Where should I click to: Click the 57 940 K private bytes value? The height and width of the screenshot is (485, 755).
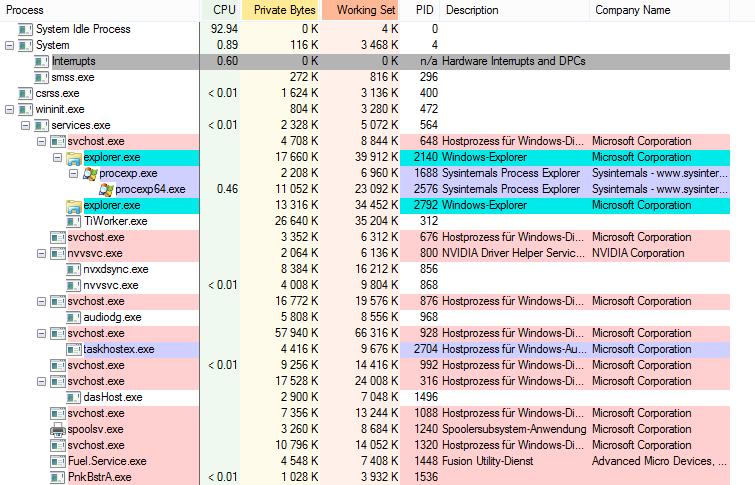[297, 333]
